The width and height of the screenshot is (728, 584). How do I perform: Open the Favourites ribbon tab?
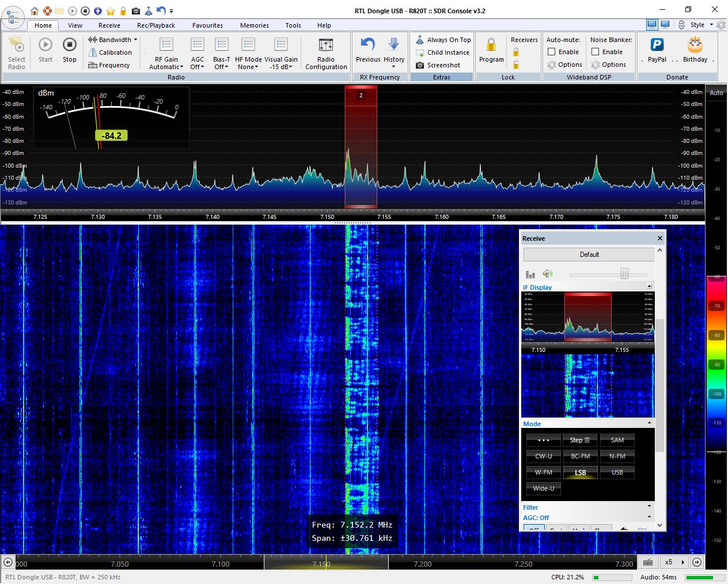(207, 25)
